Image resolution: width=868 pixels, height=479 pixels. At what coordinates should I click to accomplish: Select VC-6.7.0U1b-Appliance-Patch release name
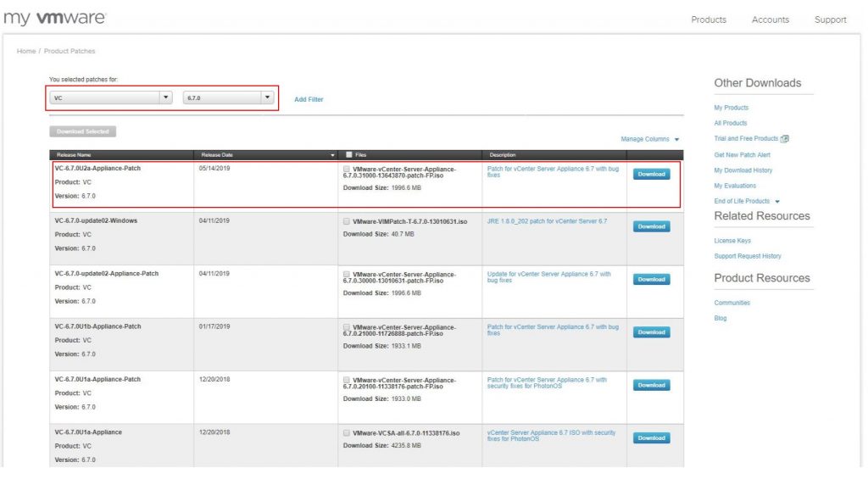97,326
